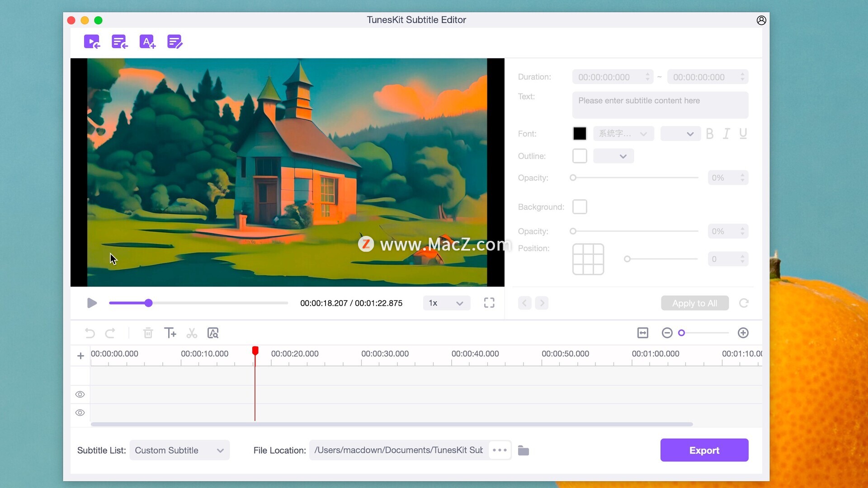Zoom in the timeline with plus icon
Image resolution: width=868 pixels, height=488 pixels.
(743, 333)
